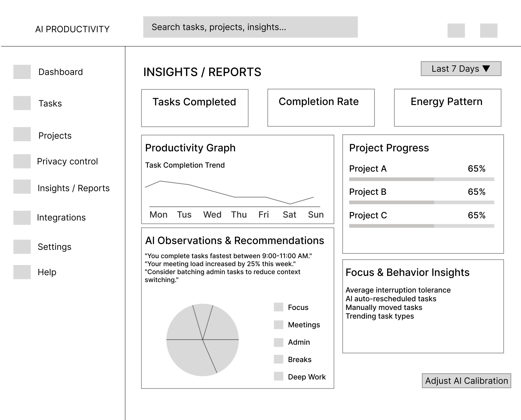
Task: Click the Focus legend color swatch
Action: pos(279,307)
